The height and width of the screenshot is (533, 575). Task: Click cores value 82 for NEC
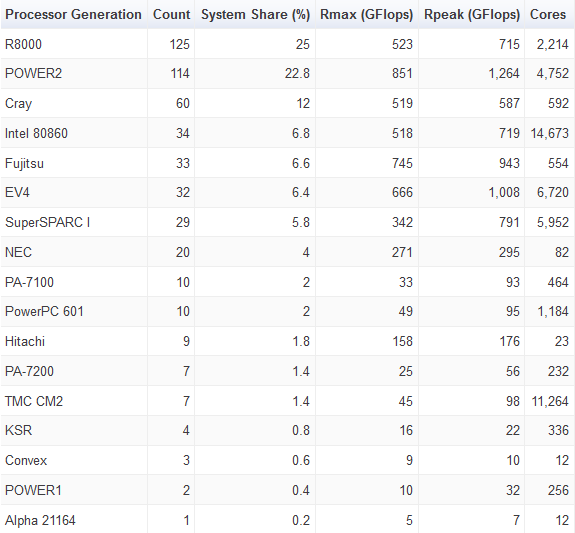point(562,252)
